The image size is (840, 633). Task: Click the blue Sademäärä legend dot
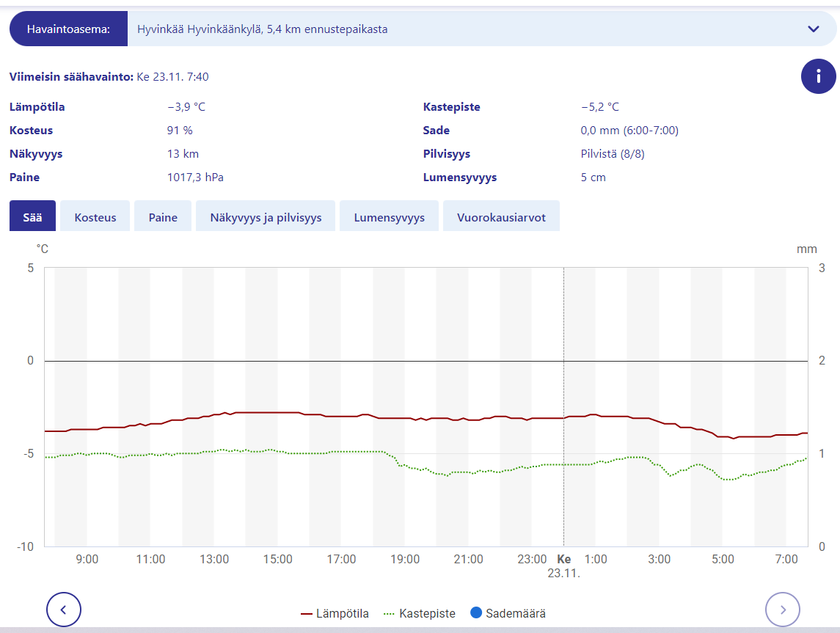pos(476,613)
